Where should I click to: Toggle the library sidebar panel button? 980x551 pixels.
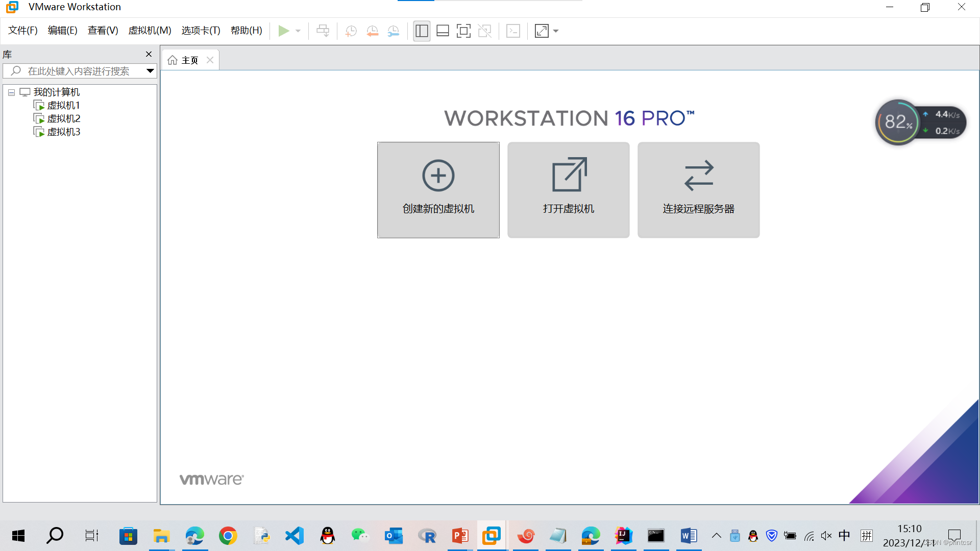click(422, 31)
